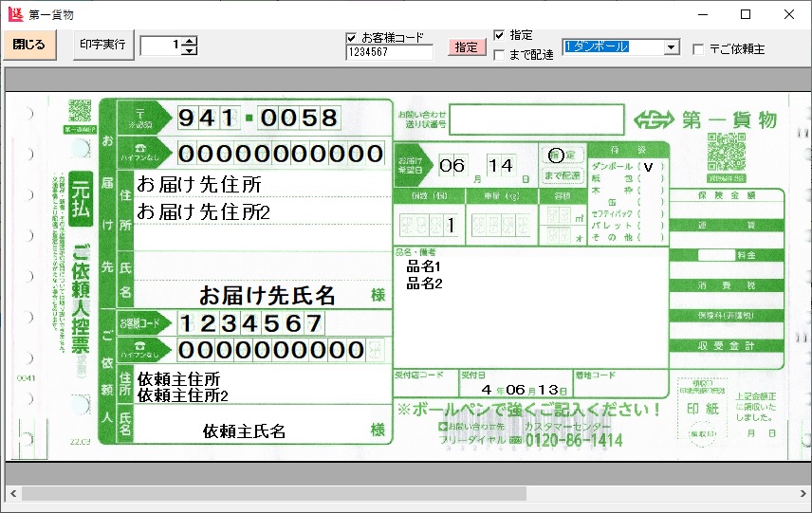
Task: Click the QR code at slip top-left
Action: 80,111
